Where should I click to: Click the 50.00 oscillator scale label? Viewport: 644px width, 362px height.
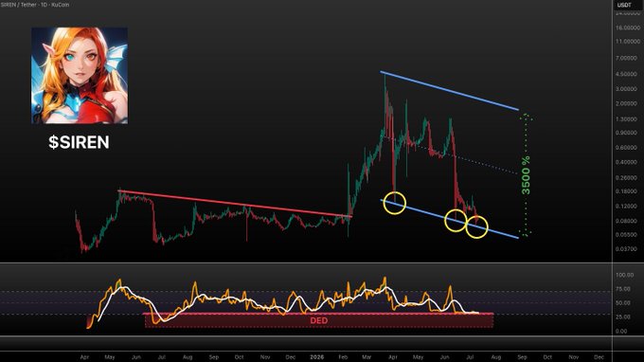pyautogui.click(x=624, y=303)
